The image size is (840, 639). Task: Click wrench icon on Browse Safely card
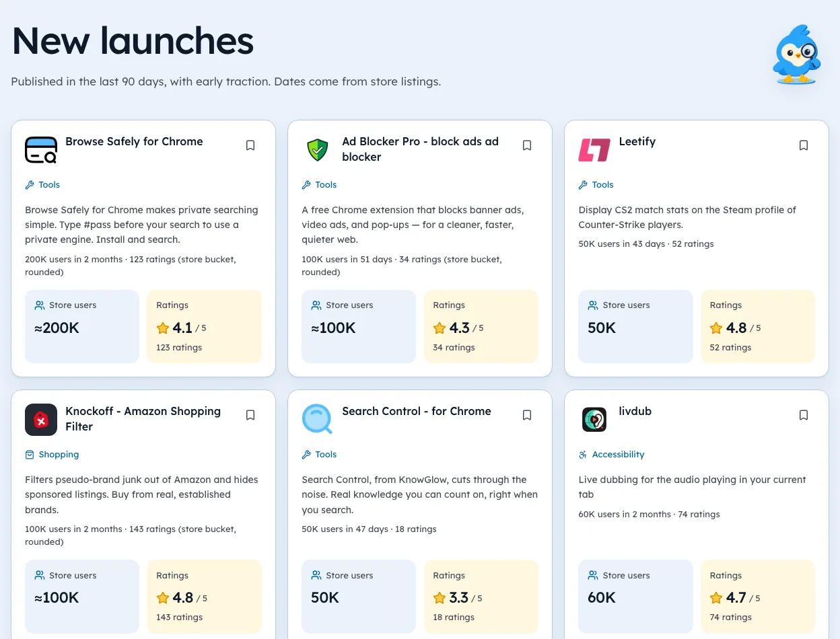(x=30, y=185)
